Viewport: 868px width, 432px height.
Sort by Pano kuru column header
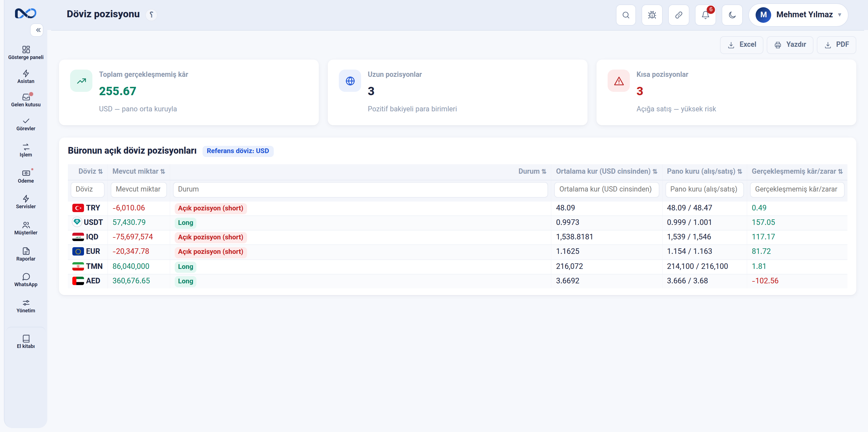[x=704, y=171]
